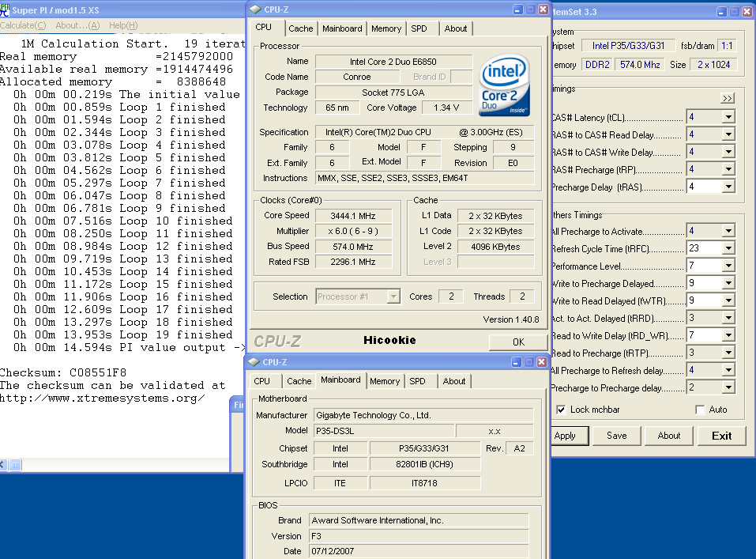This screenshot has height=559, width=756.
Task: Click the fsb/dram 1:1 value in MemSet
Action: 727,46
